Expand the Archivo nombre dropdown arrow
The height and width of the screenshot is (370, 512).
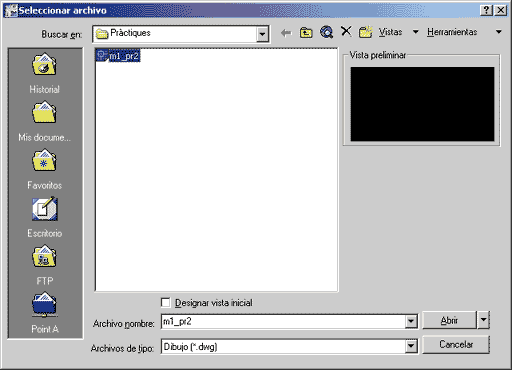click(411, 322)
